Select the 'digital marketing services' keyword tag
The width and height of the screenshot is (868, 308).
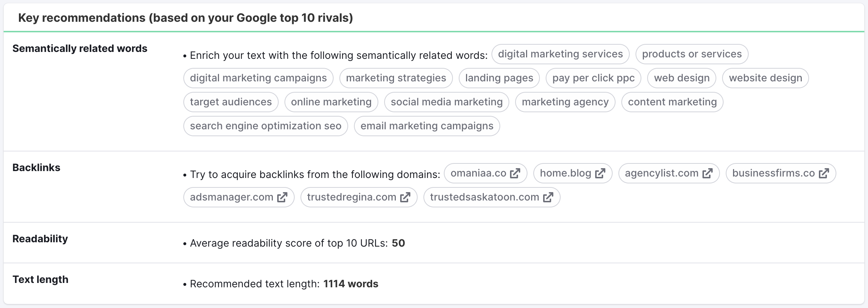click(x=560, y=54)
